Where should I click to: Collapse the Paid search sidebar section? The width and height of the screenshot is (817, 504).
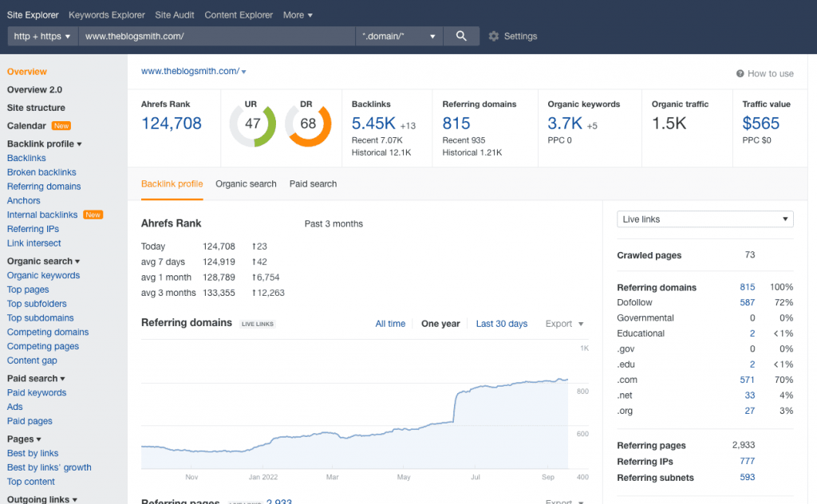tap(36, 379)
